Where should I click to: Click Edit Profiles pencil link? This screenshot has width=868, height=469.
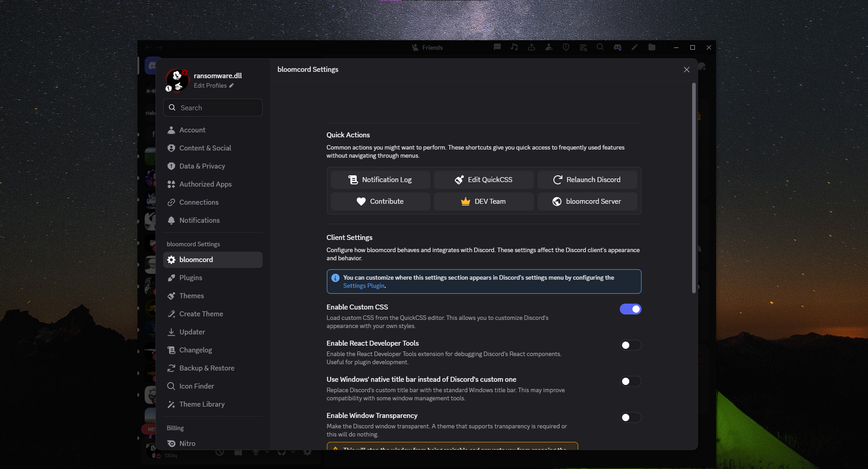pyautogui.click(x=213, y=86)
